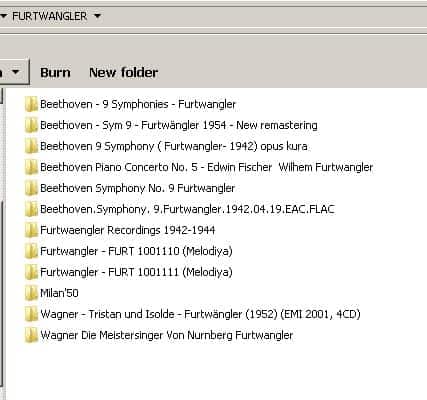Open folder icon for Beethoven - 9 Symphonies - Furtwangler
Screen dimensions: 427x400
click(31, 104)
